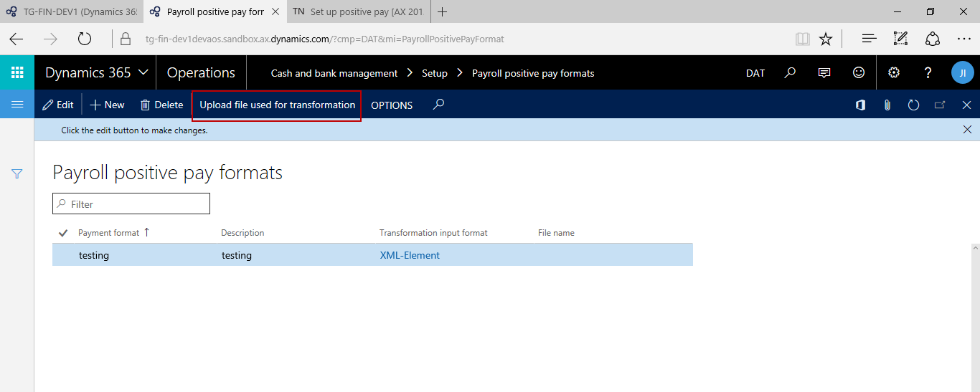Expand the hamburger navigation pane
Viewport: 980px width, 392px height.
(17, 105)
